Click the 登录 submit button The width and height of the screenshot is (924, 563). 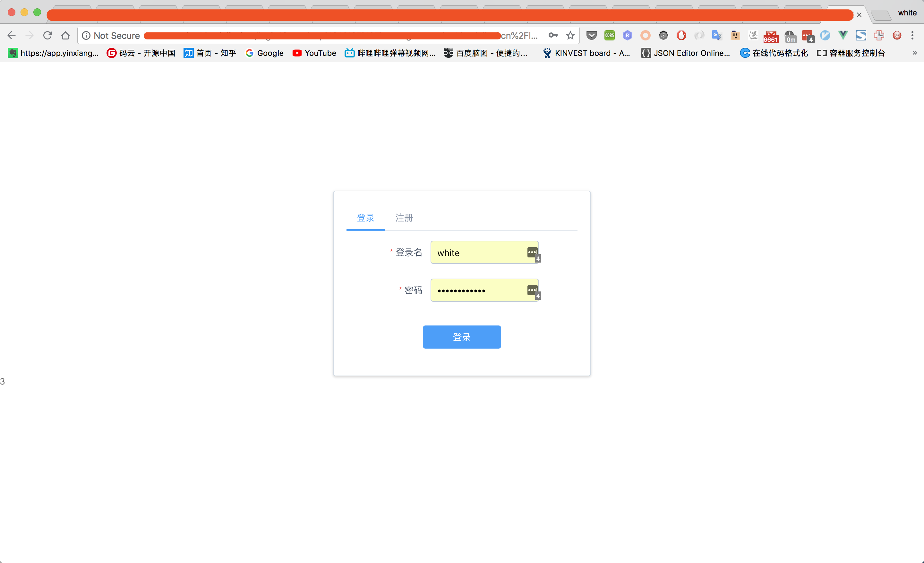[462, 337]
